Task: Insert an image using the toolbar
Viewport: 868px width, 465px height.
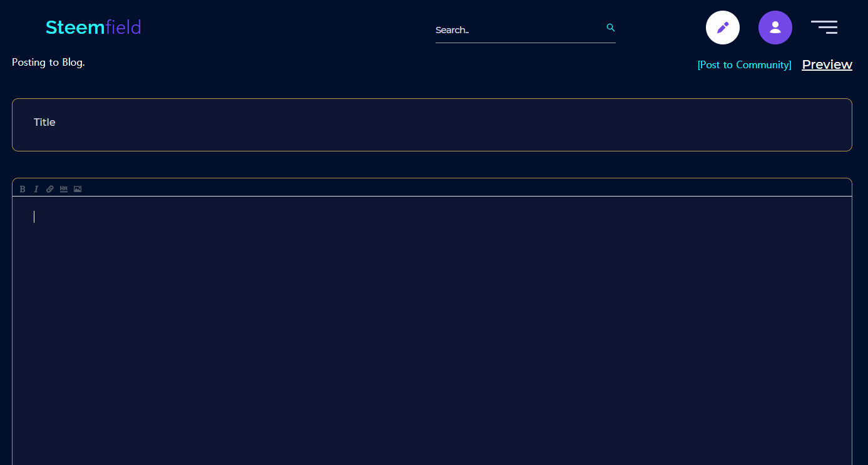Action: pyautogui.click(x=78, y=189)
